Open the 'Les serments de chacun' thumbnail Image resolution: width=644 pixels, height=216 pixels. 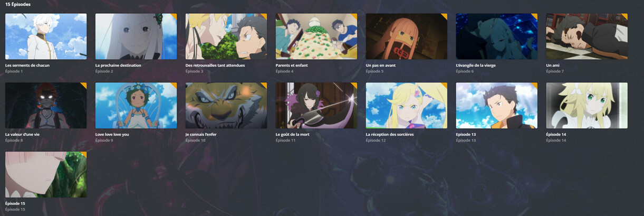pyautogui.click(x=46, y=36)
